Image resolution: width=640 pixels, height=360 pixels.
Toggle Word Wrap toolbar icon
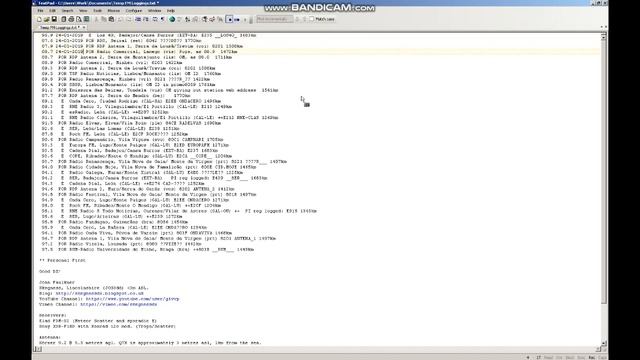154,19
